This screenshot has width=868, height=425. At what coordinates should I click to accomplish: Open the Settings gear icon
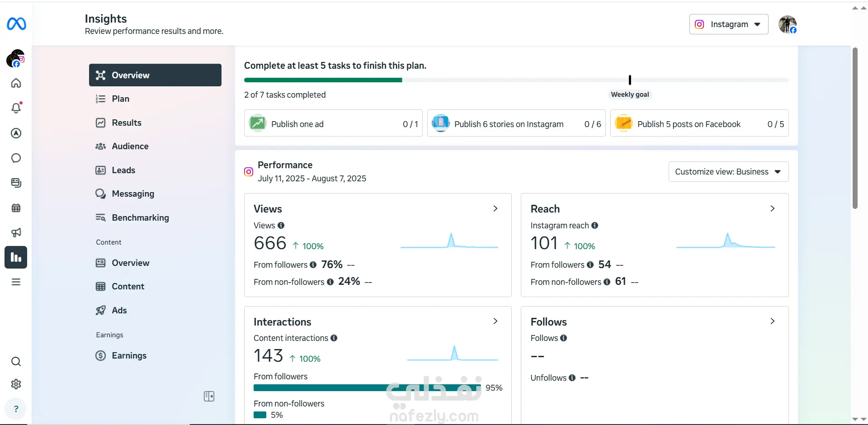pos(16,384)
